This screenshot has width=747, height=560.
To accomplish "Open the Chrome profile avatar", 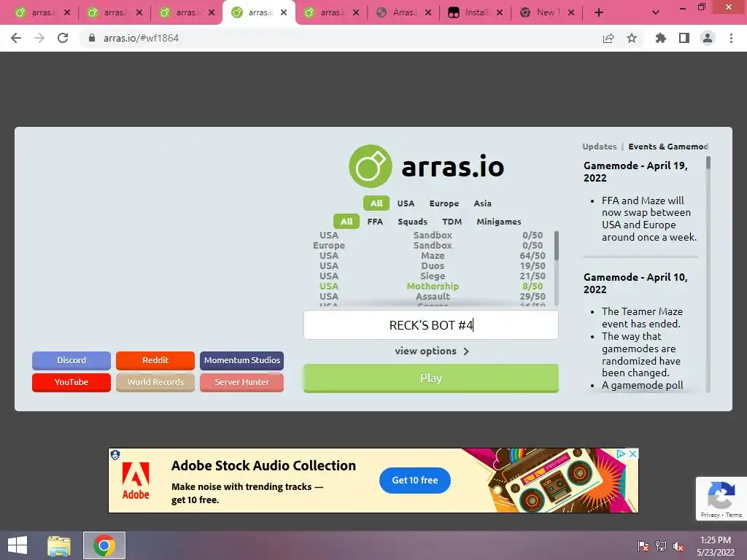I will coord(708,38).
